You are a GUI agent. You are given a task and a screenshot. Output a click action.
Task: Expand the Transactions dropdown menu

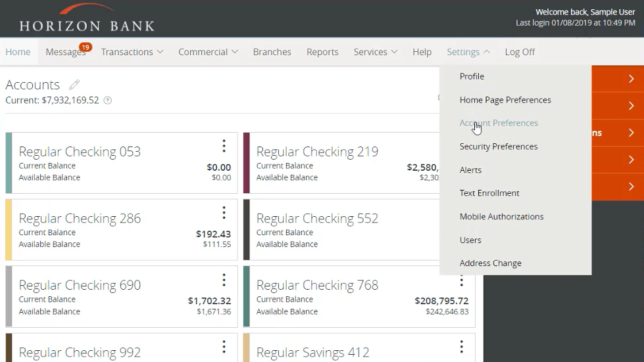132,52
